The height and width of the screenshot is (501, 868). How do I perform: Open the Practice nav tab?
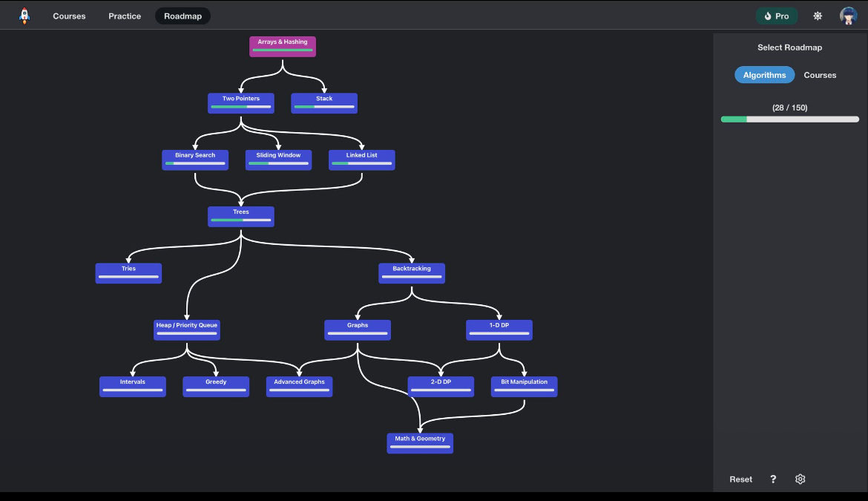tap(125, 16)
